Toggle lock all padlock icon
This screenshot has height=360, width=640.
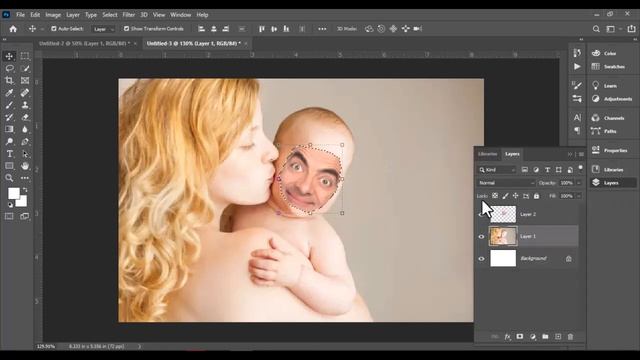[536, 196]
